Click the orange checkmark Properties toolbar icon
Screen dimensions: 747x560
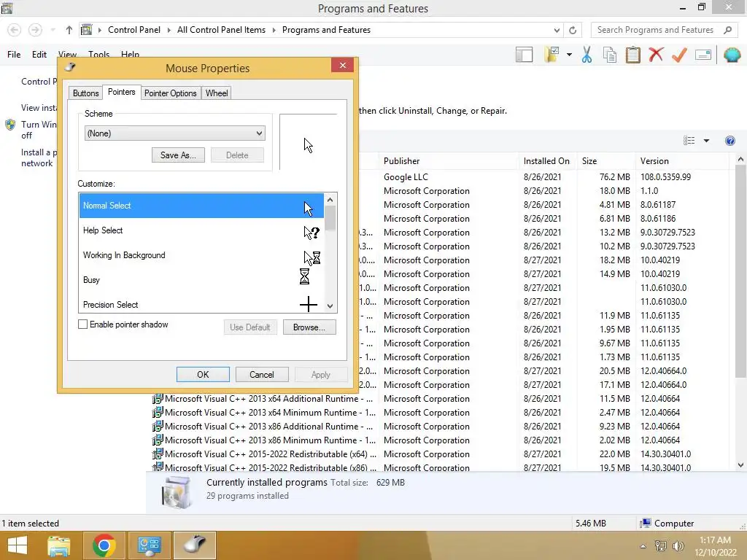679,55
